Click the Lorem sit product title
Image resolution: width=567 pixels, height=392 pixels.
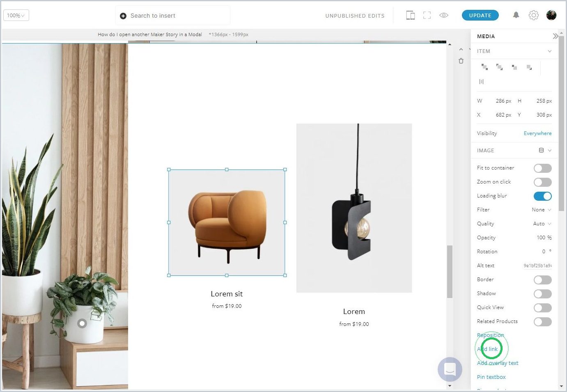(x=227, y=294)
